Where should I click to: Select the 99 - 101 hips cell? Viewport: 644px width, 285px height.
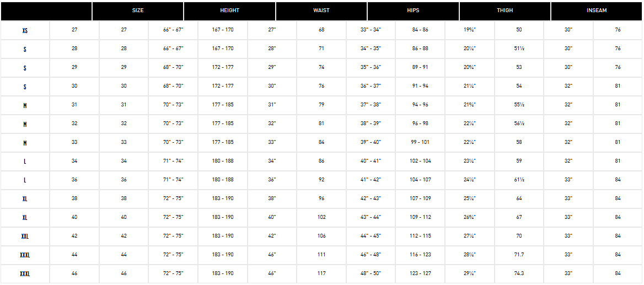pyautogui.click(x=420, y=142)
